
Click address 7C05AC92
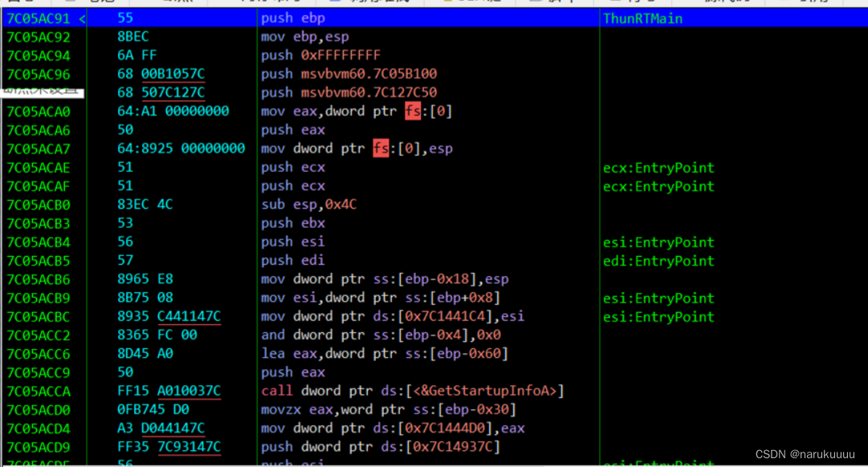coord(39,37)
